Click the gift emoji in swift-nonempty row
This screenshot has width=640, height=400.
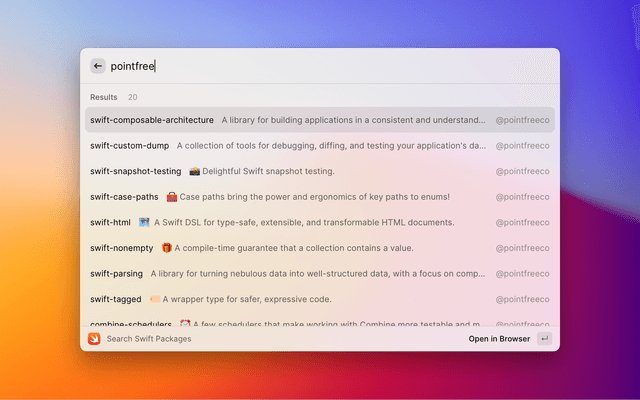(166, 248)
